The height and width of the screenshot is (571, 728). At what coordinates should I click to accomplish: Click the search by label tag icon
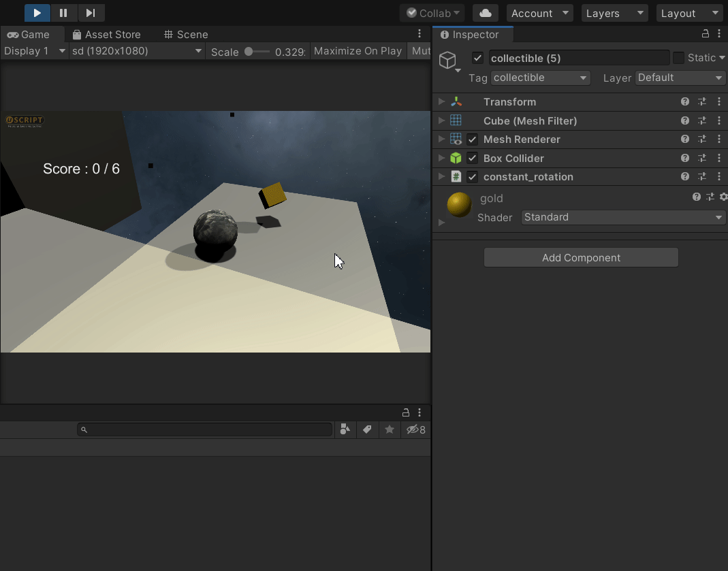click(x=367, y=429)
